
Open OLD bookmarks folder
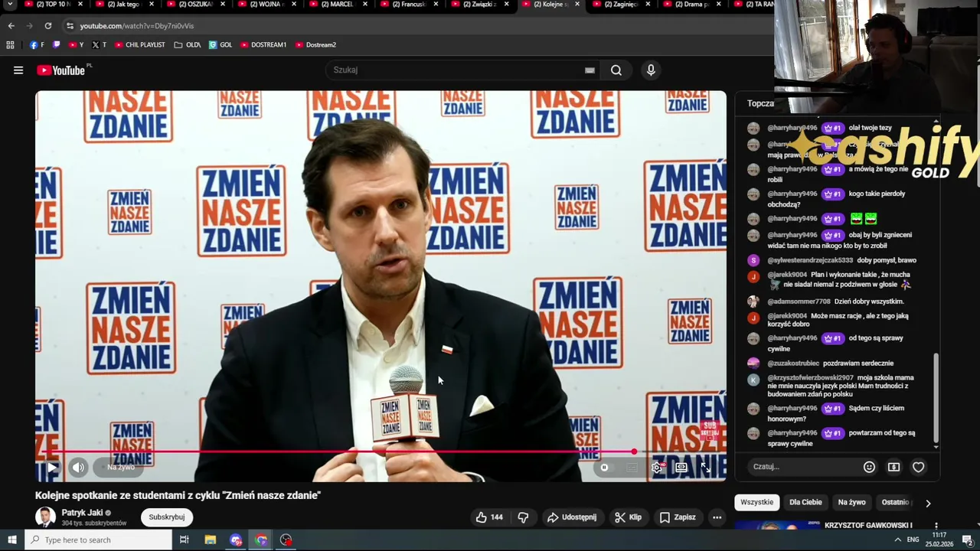[188, 45]
